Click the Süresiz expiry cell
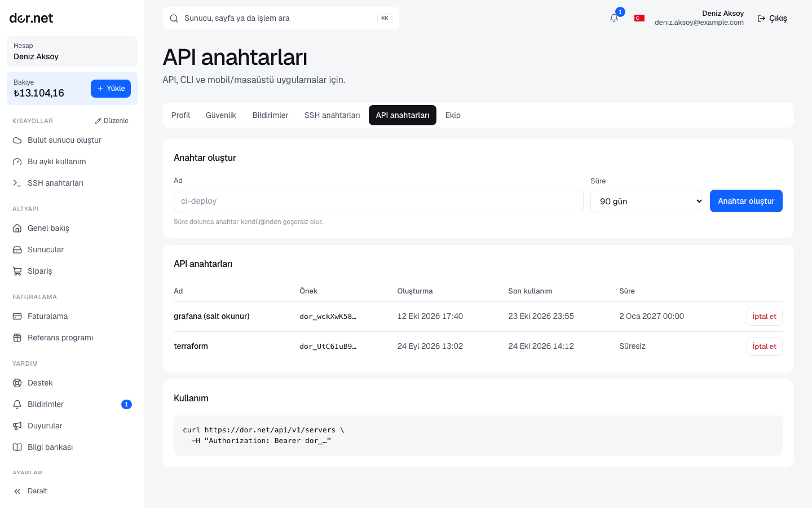This screenshot has width=812, height=508. 632,346
